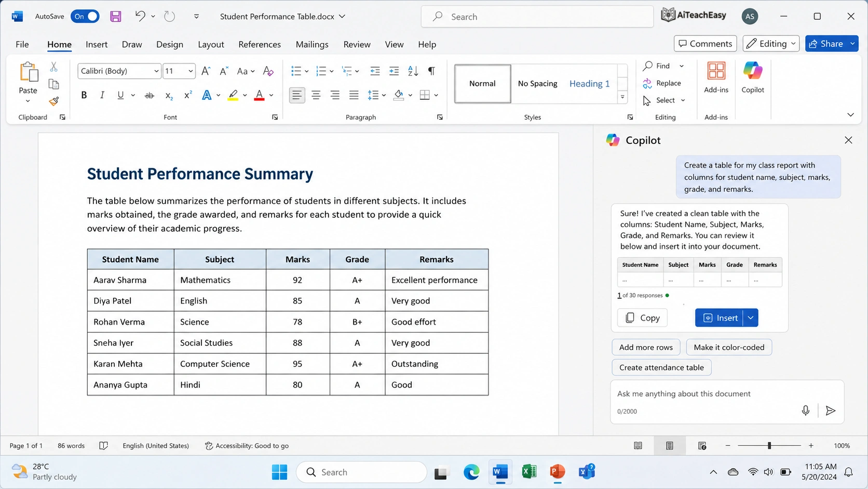Click the microphone icon in Copilot
This screenshot has width=868, height=489.
805,411
